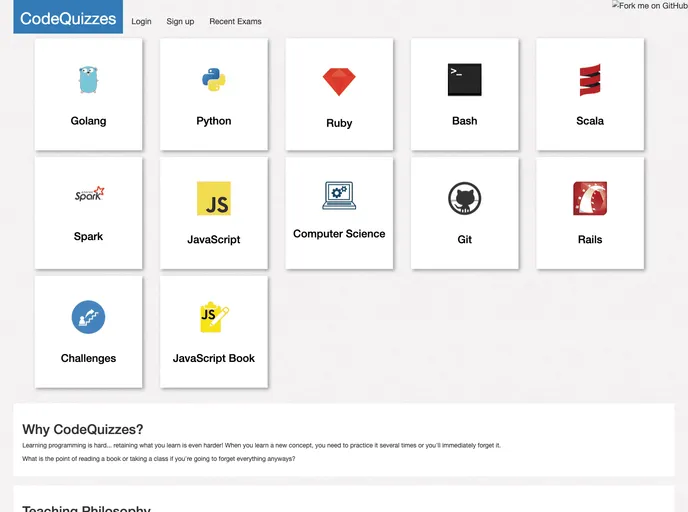
Task: Open the Golang quiz title
Action: click(88, 121)
